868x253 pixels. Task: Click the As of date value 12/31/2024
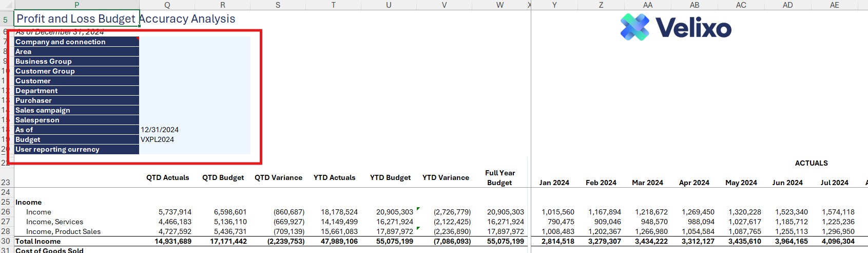tap(160, 130)
